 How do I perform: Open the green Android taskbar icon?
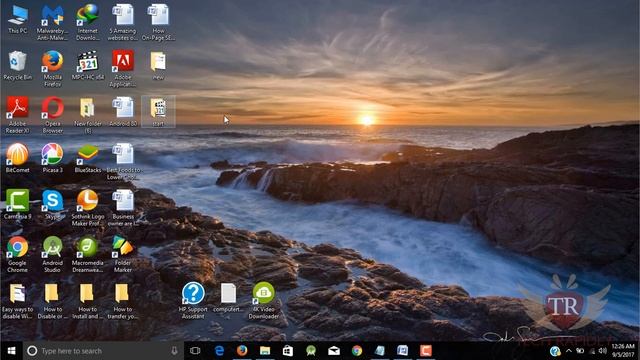click(311, 351)
